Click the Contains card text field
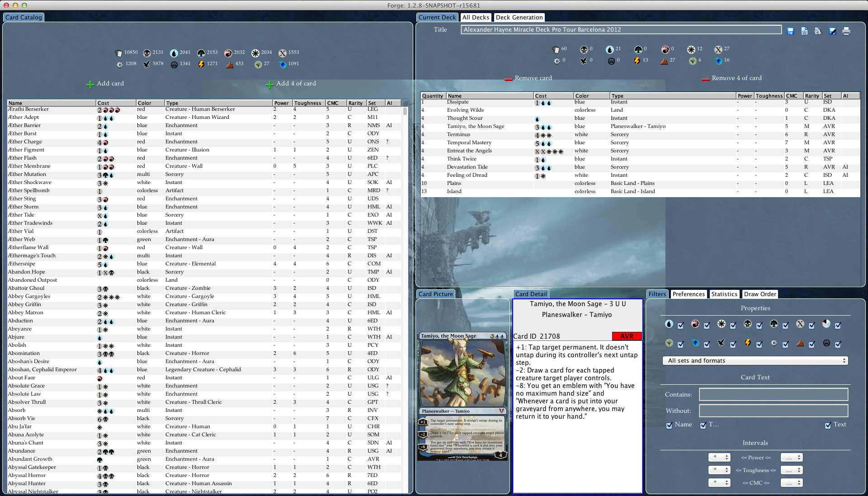The width and height of the screenshot is (868, 496). [773, 394]
